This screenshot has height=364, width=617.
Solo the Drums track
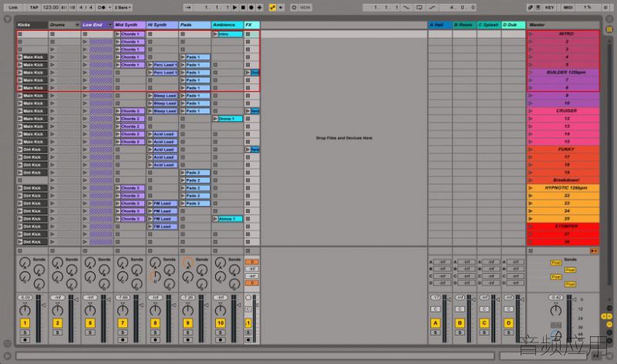(x=57, y=332)
